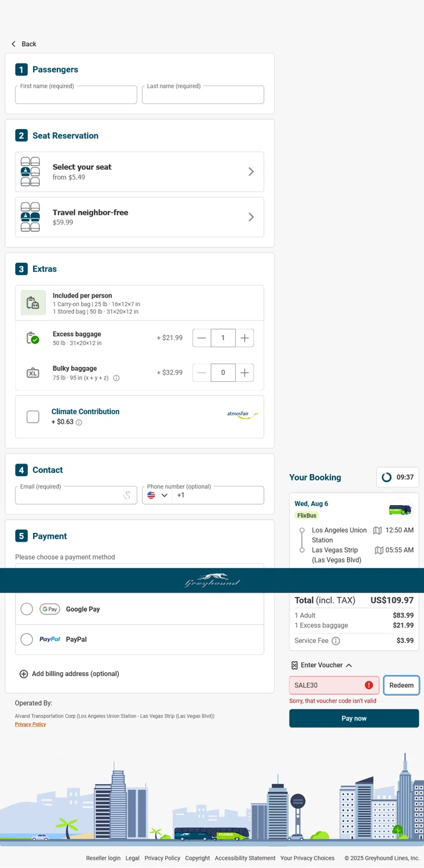The image size is (424, 868).
Task: Increase Bulky baggage quantity with plus
Action: [244, 373]
